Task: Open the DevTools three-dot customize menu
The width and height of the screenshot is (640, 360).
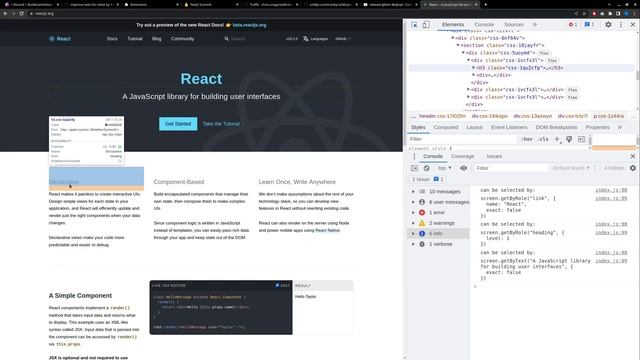Action: 621,25
